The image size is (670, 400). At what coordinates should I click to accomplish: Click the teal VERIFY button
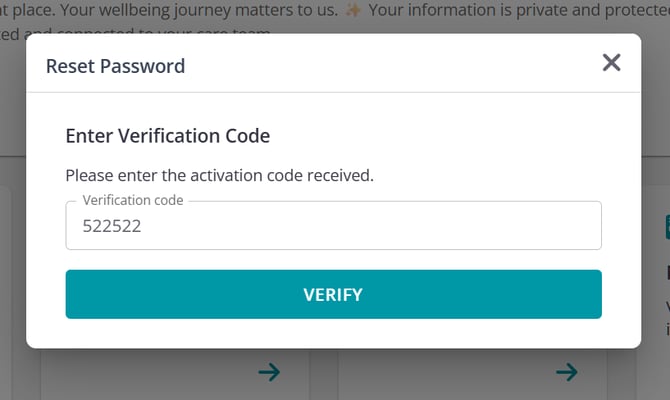pyautogui.click(x=333, y=294)
